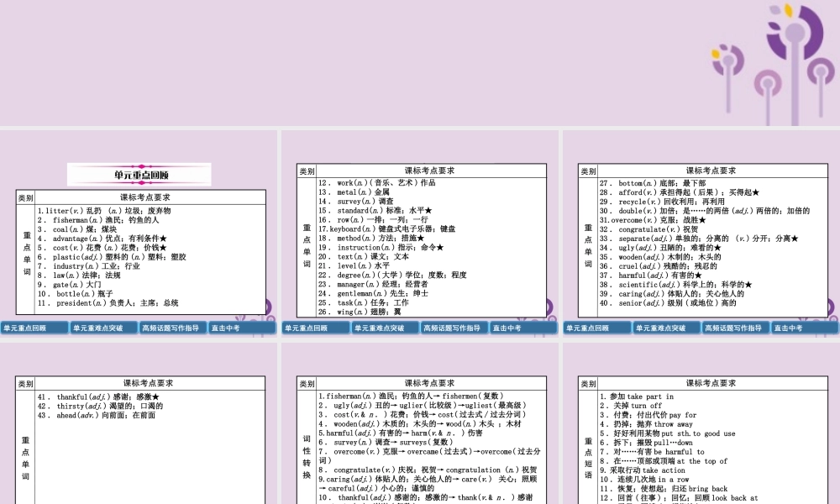The image size is (840, 504).
Task: Select the phrase '关掉 turn off'
Action: tap(631, 406)
